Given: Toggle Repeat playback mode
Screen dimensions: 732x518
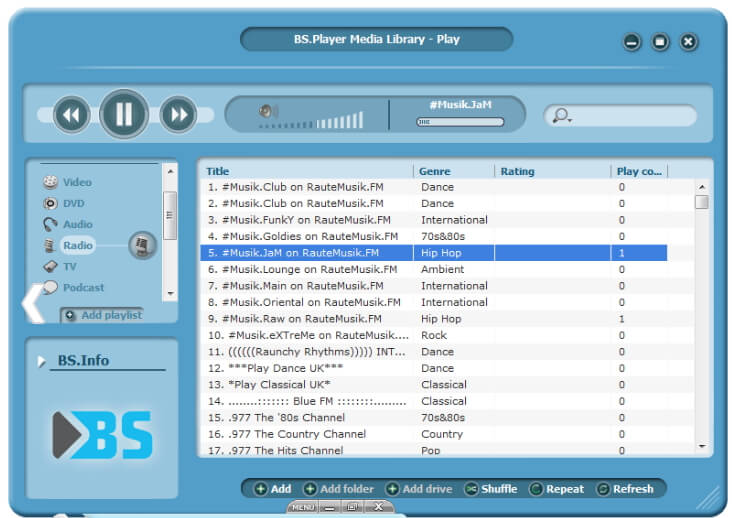Looking at the screenshot, I should (x=556, y=489).
